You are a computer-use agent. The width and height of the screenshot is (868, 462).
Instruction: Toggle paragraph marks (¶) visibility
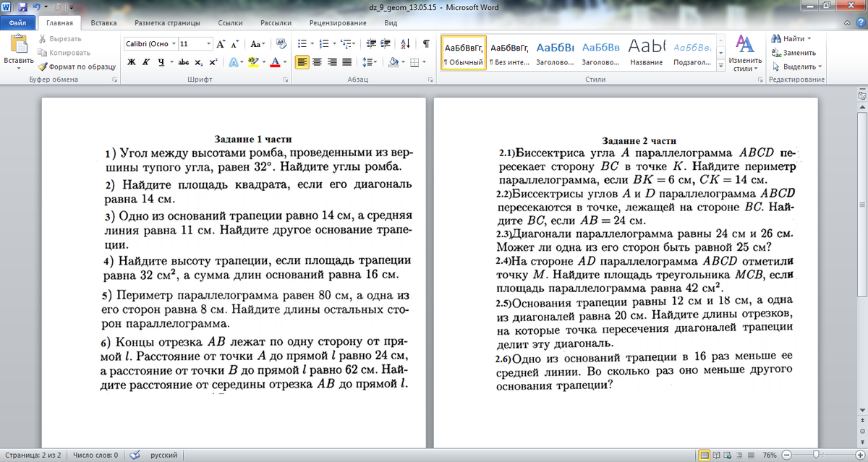click(426, 43)
